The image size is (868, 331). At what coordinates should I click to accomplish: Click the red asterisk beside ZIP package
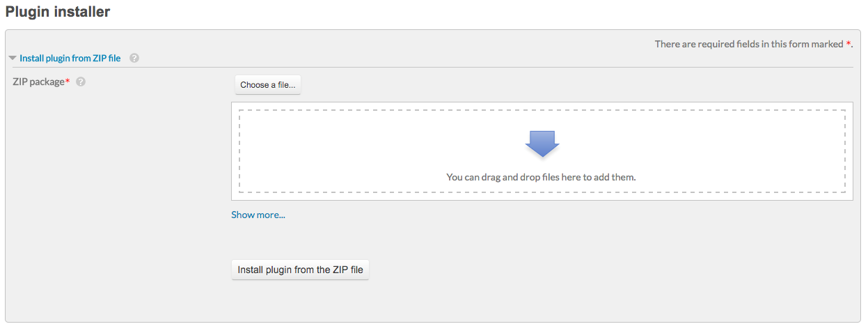68,82
